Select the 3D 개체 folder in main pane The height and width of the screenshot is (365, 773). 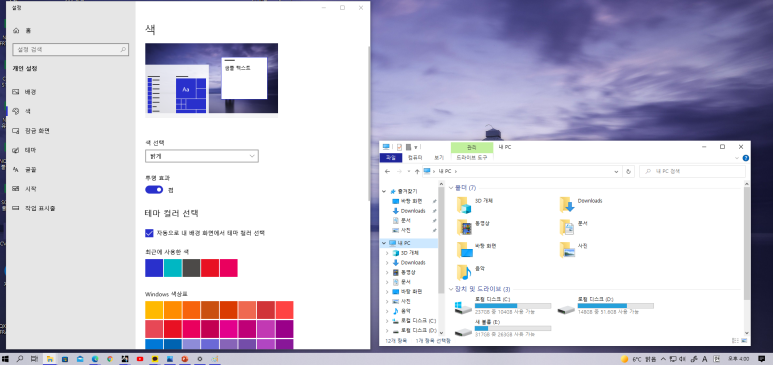[475, 204]
